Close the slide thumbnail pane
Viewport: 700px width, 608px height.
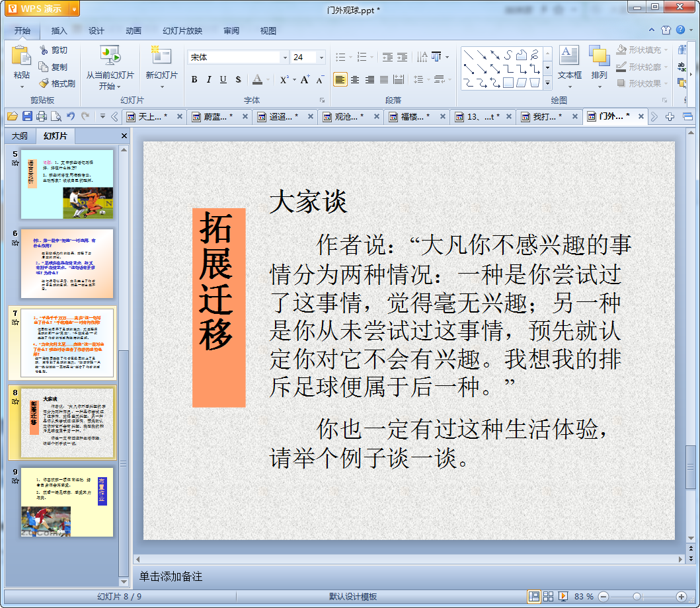pos(124,135)
